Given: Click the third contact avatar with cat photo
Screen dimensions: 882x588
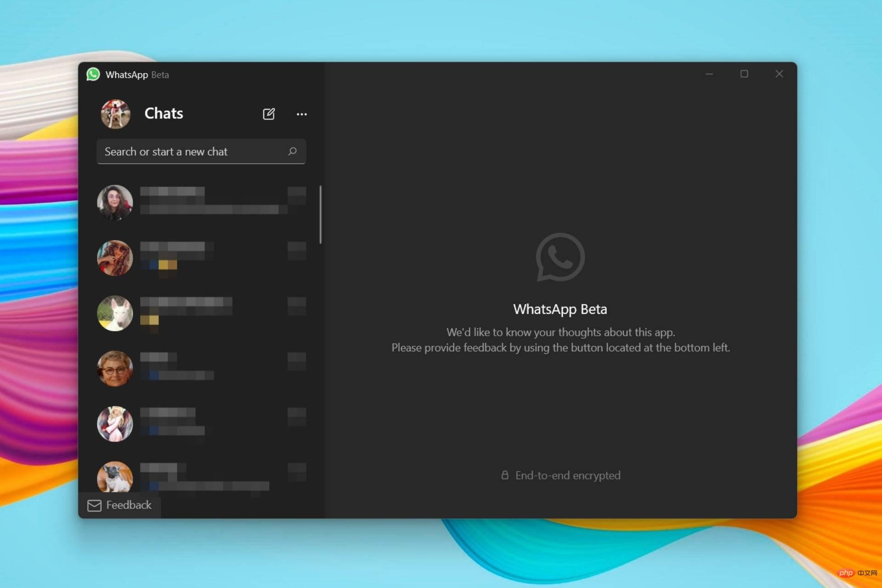Looking at the screenshot, I should point(115,312).
